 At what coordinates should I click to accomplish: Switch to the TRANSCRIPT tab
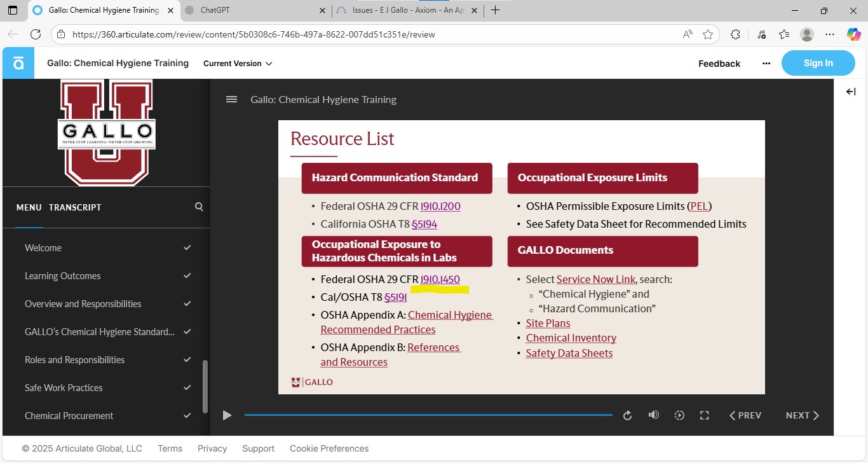pyautogui.click(x=75, y=207)
